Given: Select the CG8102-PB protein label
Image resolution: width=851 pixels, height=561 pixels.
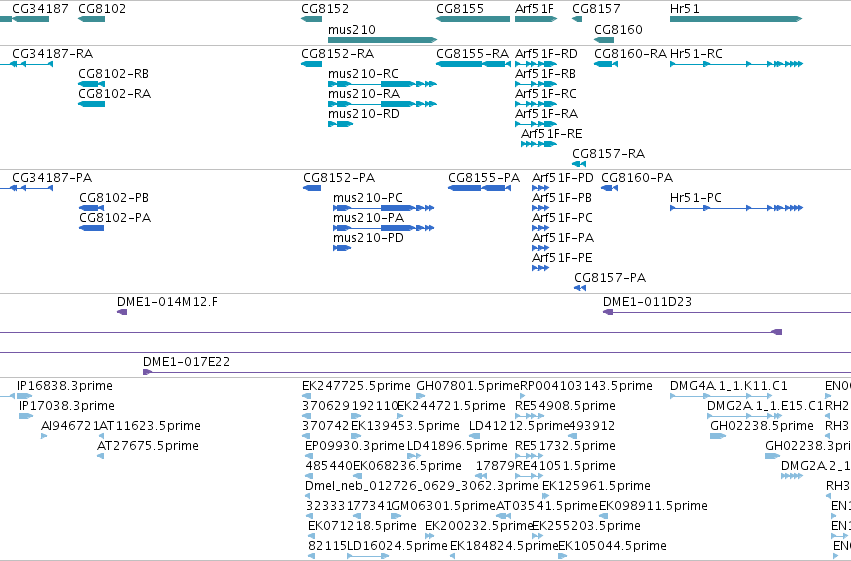Looking at the screenshot, I should click(114, 198).
